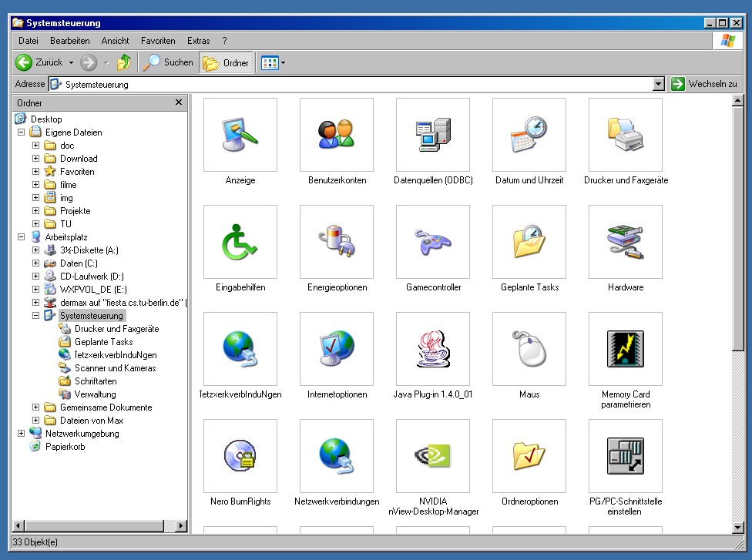The height and width of the screenshot is (560, 752).
Task: Open the Extras menu
Action: [198, 41]
